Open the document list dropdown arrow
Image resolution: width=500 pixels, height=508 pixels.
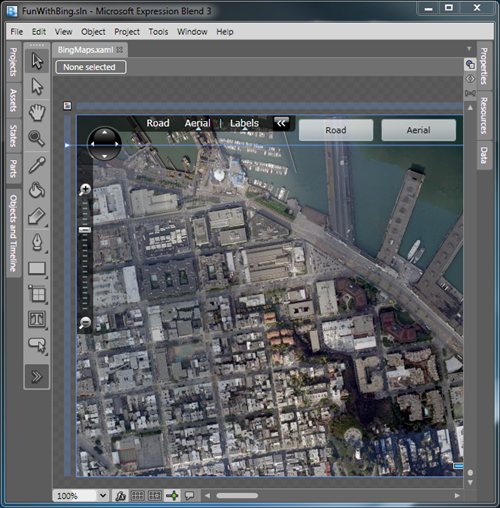(469, 49)
